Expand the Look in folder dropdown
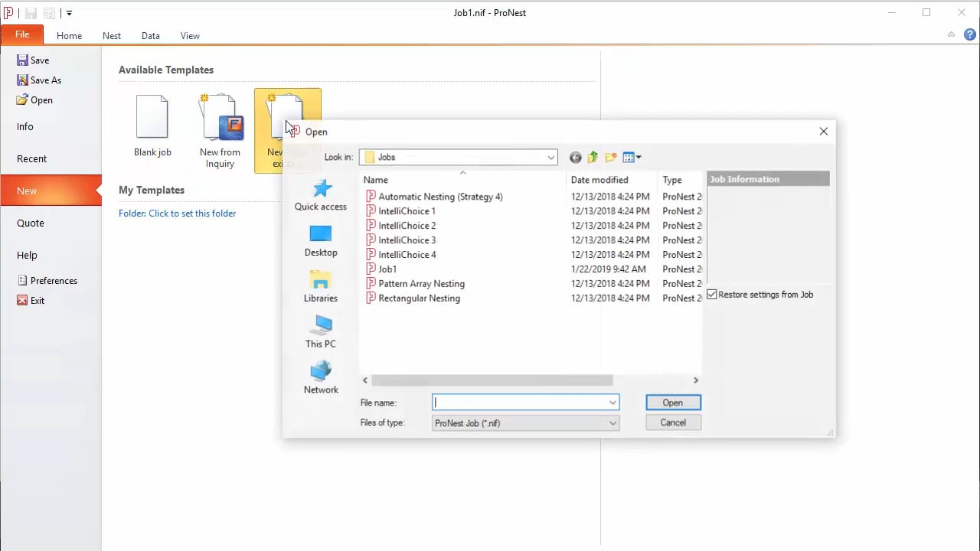Image resolution: width=980 pixels, height=551 pixels. point(550,158)
